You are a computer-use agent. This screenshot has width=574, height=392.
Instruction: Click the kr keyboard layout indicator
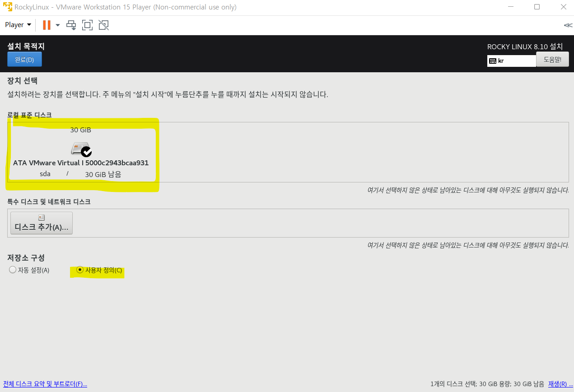[512, 61]
